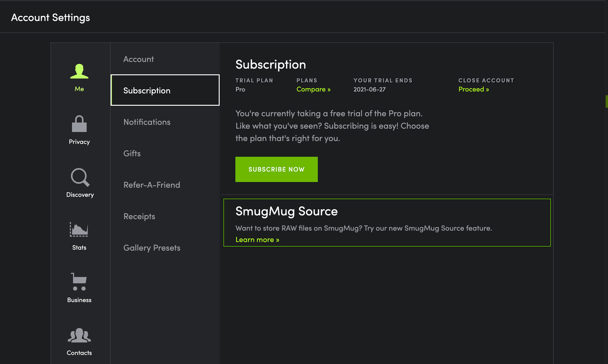The width and height of the screenshot is (608, 364).
Task: Click the Pro trial plan value
Action: (x=240, y=89)
